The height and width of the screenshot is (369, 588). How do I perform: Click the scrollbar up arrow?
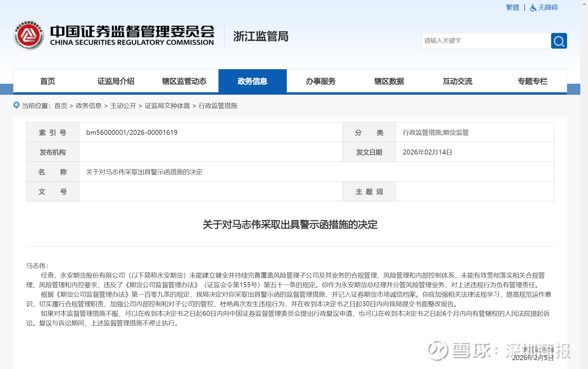coord(584,4)
